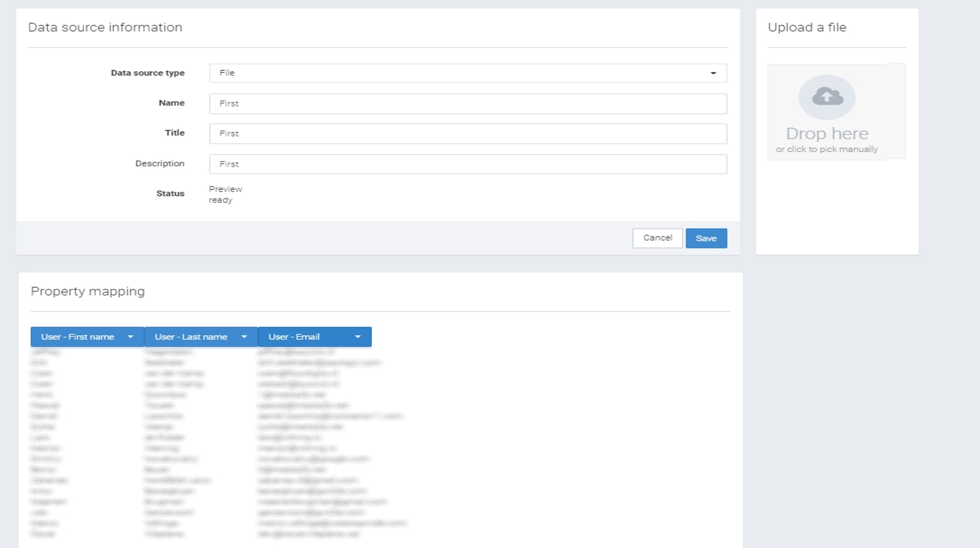Click the cloud upload icon

point(827,97)
